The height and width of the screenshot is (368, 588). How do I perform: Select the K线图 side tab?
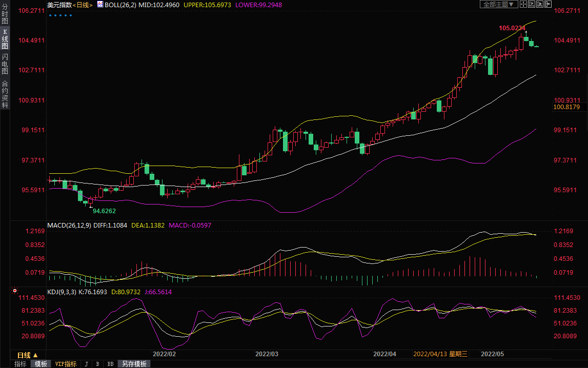(5, 39)
